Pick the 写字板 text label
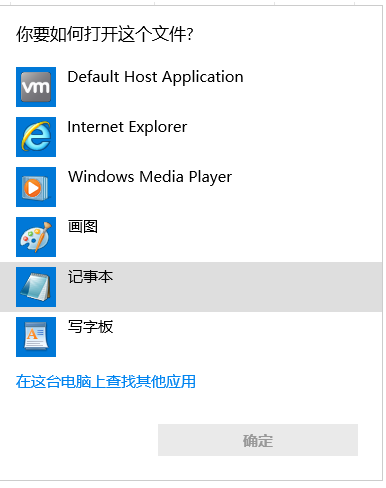The height and width of the screenshot is (488, 386). tap(90, 327)
